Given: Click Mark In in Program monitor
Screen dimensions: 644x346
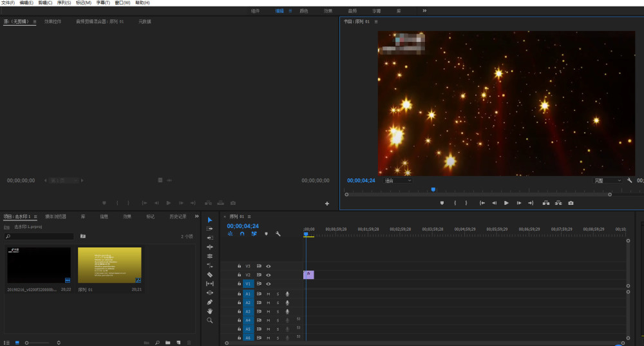Looking at the screenshot, I should click(x=455, y=203).
